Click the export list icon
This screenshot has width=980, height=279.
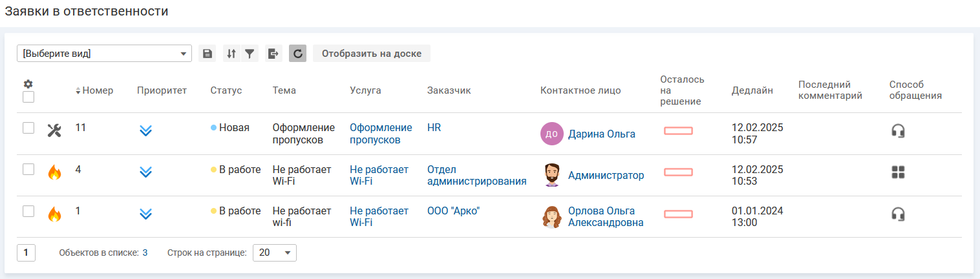pos(273,54)
